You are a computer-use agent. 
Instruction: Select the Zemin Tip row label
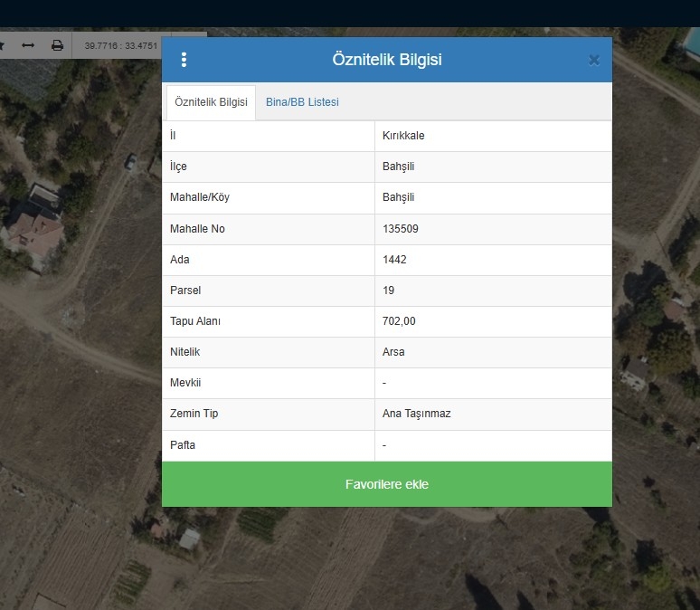pyautogui.click(x=194, y=414)
